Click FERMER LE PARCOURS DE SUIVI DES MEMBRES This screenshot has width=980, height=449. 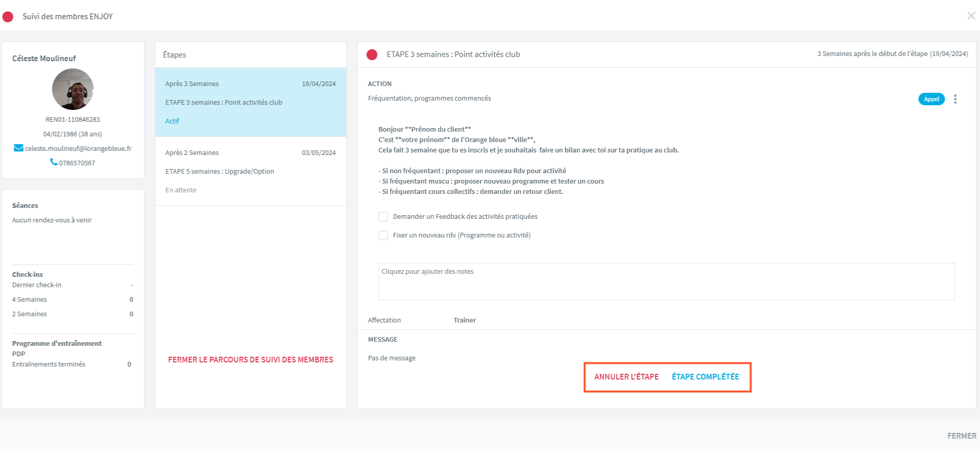click(x=250, y=360)
